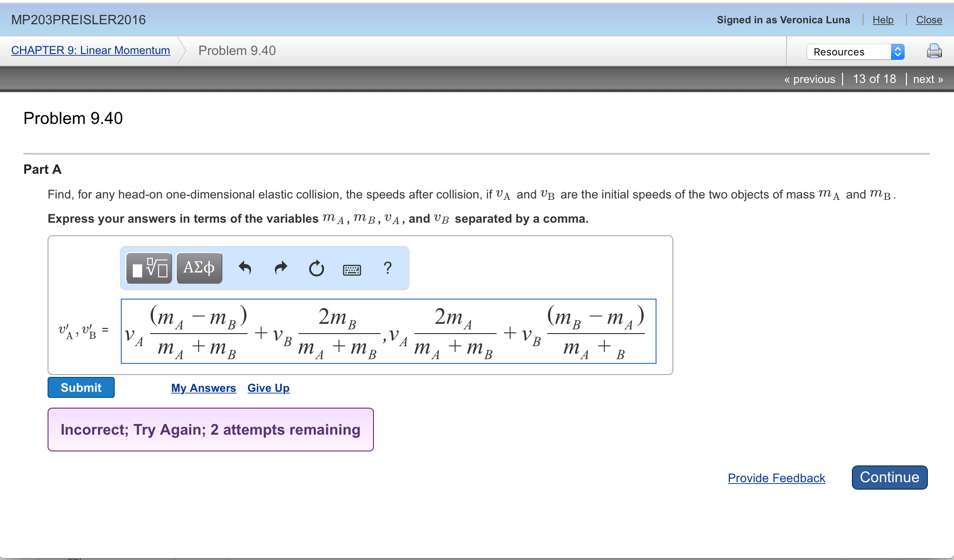Open Provide Feedback link
This screenshot has width=954, height=560.
pyautogui.click(x=776, y=478)
